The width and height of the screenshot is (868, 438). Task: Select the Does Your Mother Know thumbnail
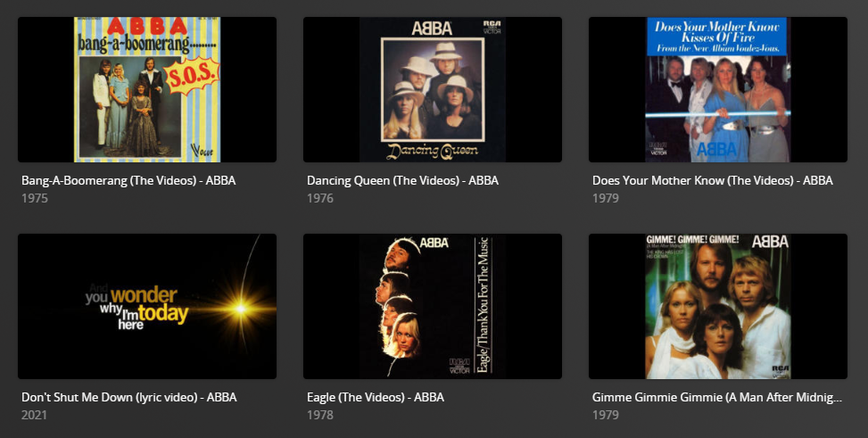(718, 90)
